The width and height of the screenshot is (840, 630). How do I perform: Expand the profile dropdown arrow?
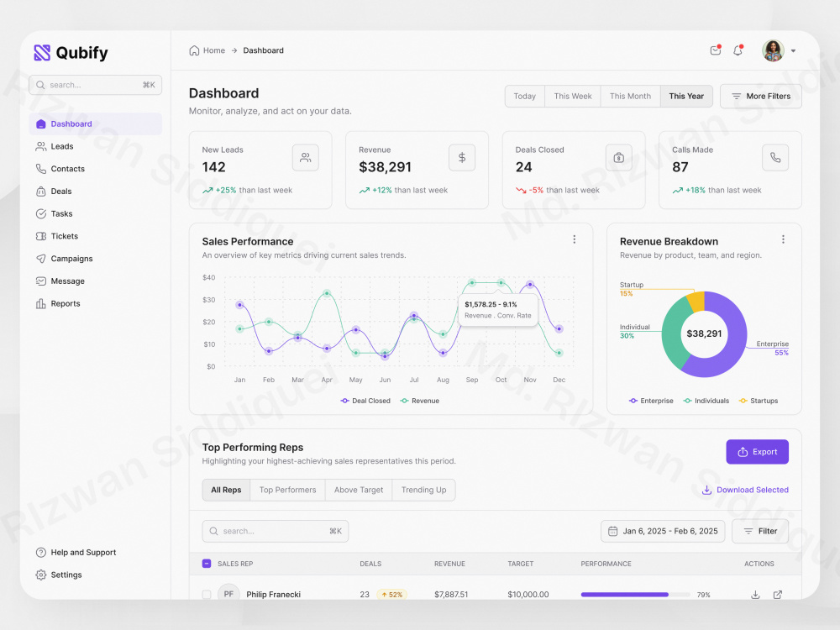pos(794,51)
